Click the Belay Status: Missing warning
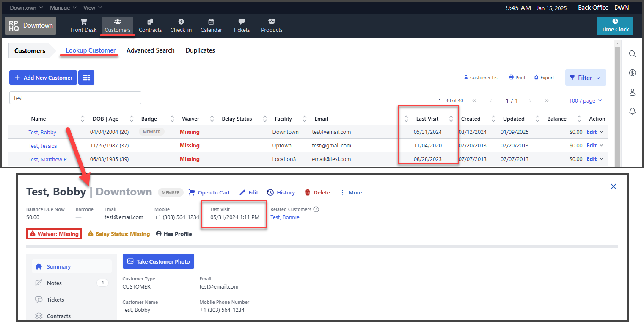The image size is (644, 322). pos(119,234)
